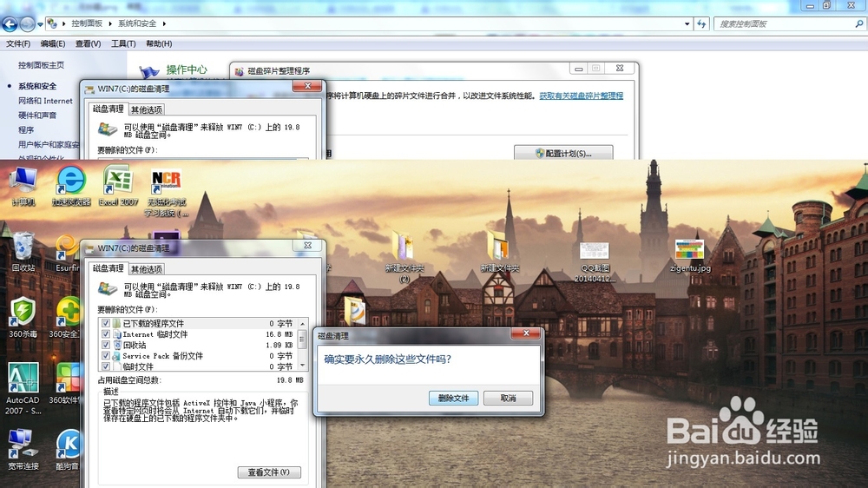Confirm by clicking 删除文件
Screen dimensions: 868x488
point(453,399)
